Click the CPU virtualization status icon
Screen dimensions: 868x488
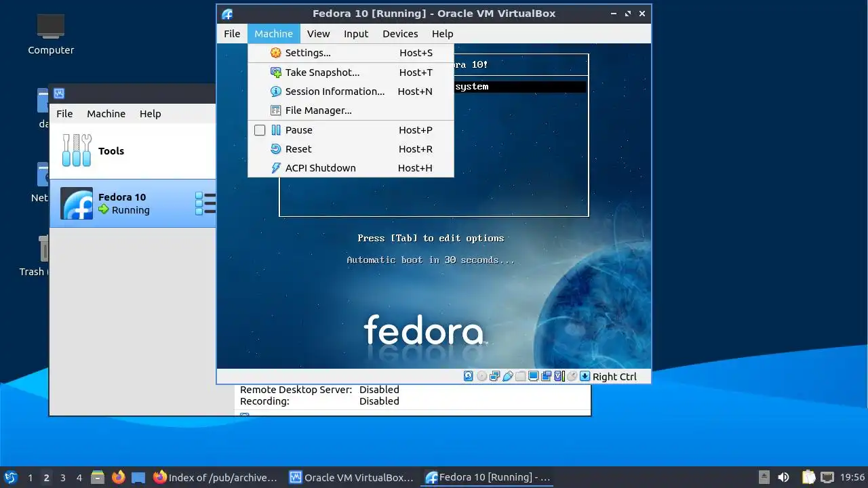[x=559, y=376]
